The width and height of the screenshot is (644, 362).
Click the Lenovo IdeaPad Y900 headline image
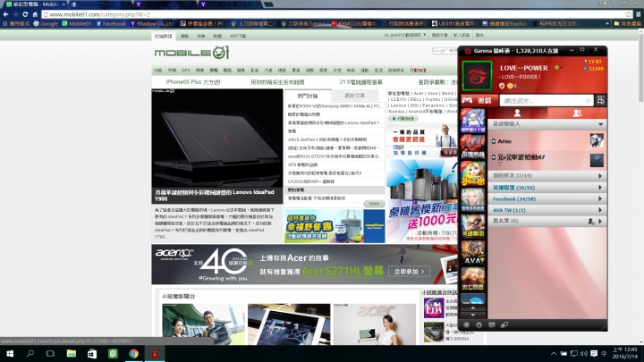point(217,139)
